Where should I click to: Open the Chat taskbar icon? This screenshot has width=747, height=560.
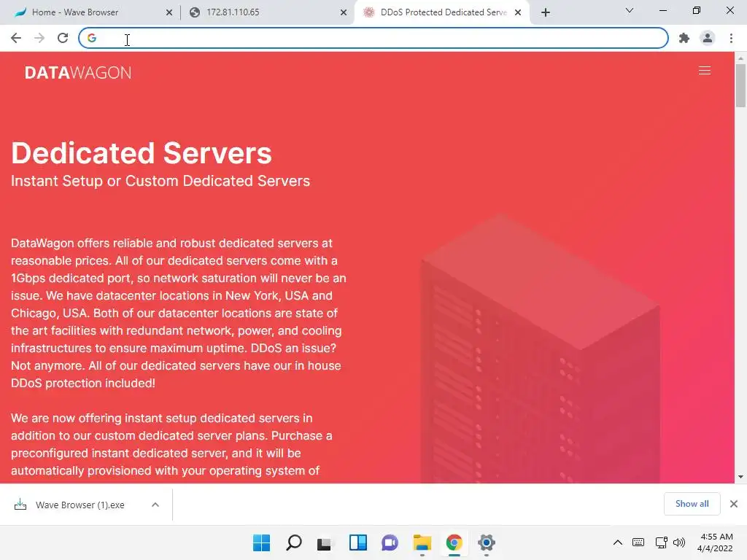tap(390, 542)
